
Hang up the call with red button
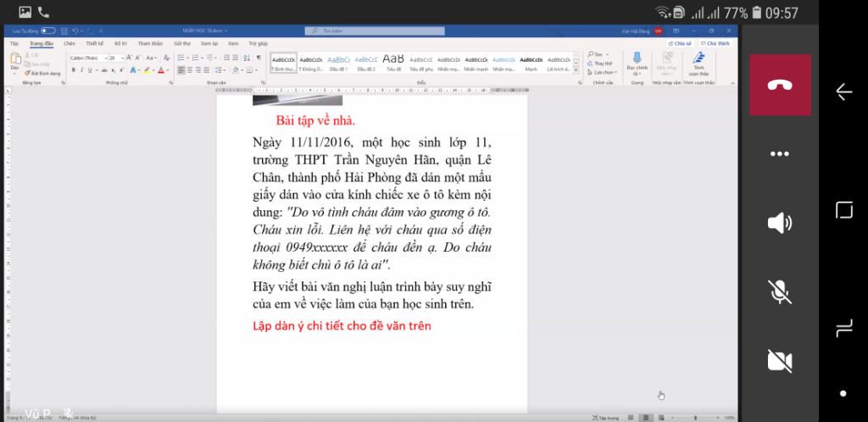coord(780,85)
